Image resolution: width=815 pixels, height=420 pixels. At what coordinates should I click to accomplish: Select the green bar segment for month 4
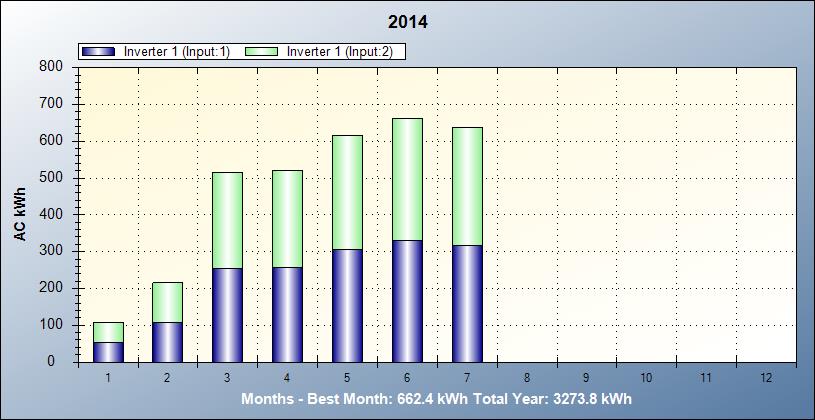click(287, 218)
